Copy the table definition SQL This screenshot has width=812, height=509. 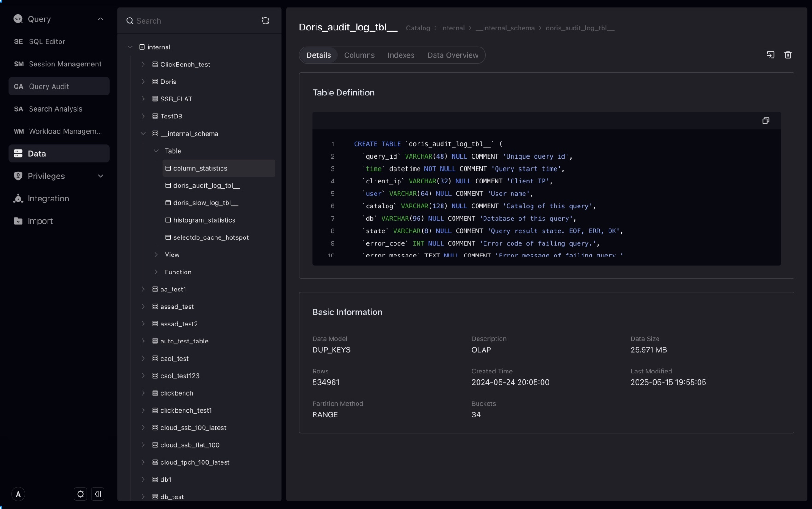[765, 120]
